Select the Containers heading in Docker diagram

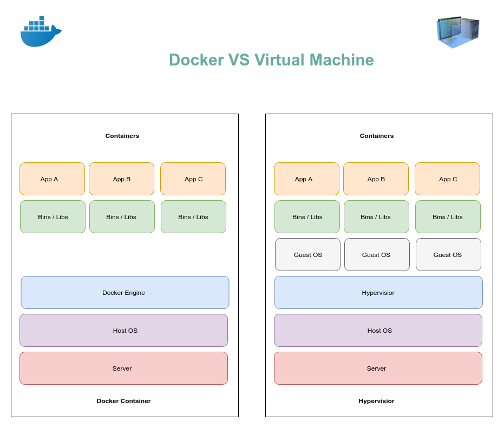click(x=122, y=136)
